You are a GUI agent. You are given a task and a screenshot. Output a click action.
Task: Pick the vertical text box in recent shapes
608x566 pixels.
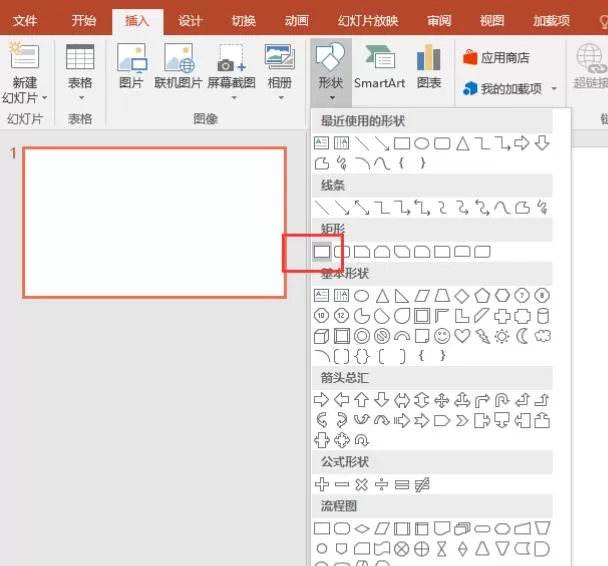coord(341,143)
